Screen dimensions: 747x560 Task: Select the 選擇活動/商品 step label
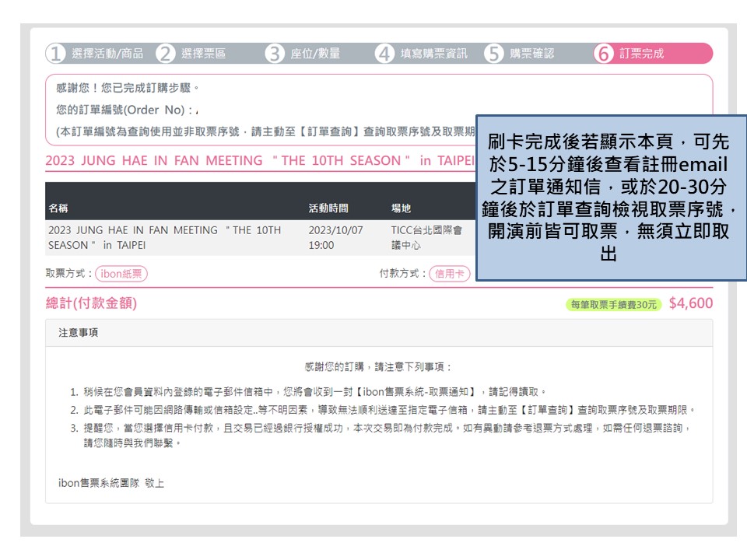[107, 54]
